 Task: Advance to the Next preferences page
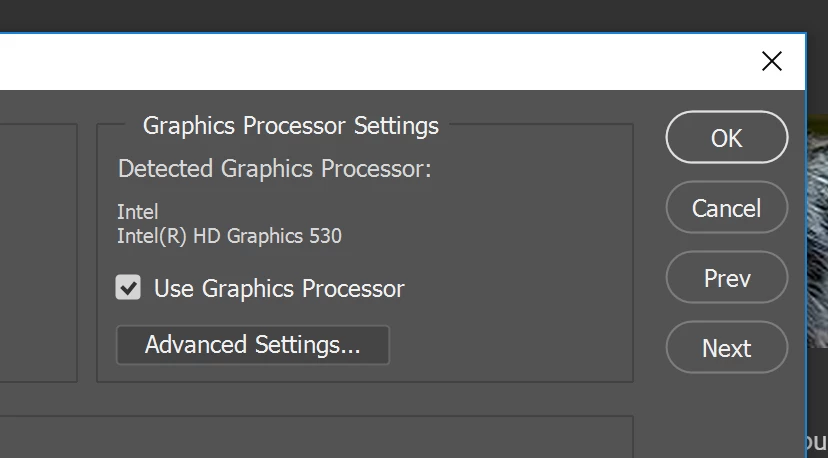pyautogui.click(x=727, y=348)
